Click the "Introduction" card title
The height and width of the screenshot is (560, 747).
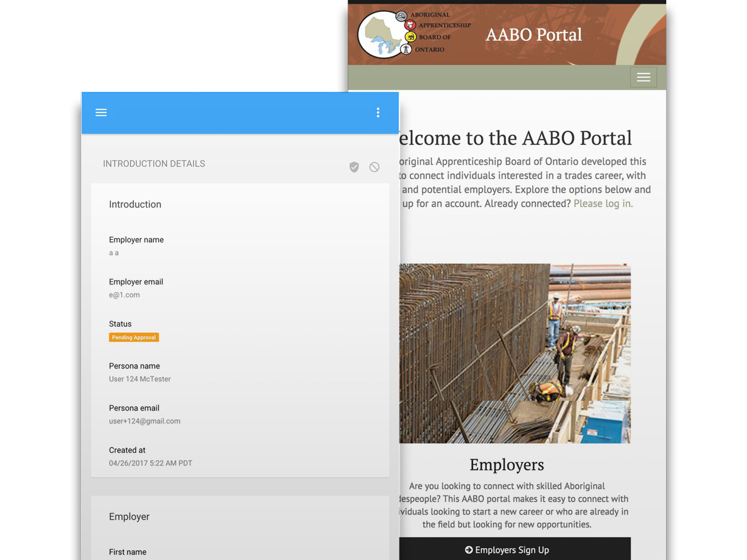click(x=135, y=204)
